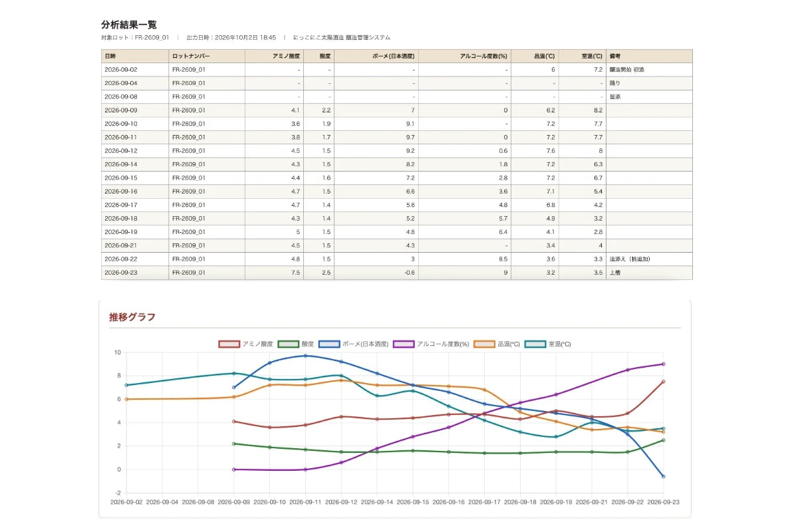Select the 8.5 alcohol value cell
Image resolution: width=798 pixels, height=532 pixels.
[465, 259]
